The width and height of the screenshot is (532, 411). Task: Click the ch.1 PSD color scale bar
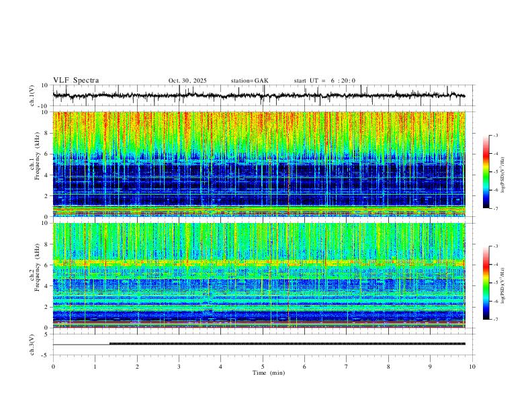point(486,172)
